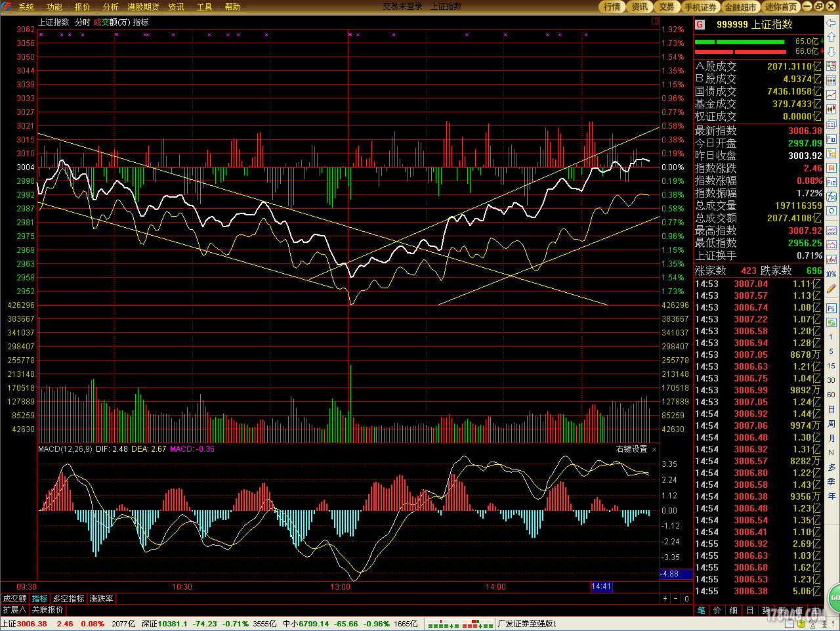Select the 周 weekly period button
This screenshot has width=840, height=631.
[x=831, y=424]
